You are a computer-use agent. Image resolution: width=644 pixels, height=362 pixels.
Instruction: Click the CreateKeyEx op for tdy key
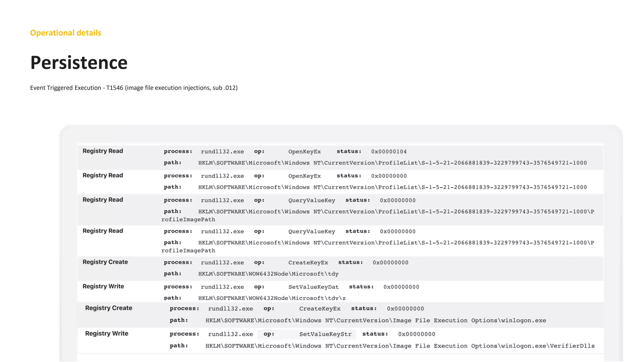pos(308,262)
